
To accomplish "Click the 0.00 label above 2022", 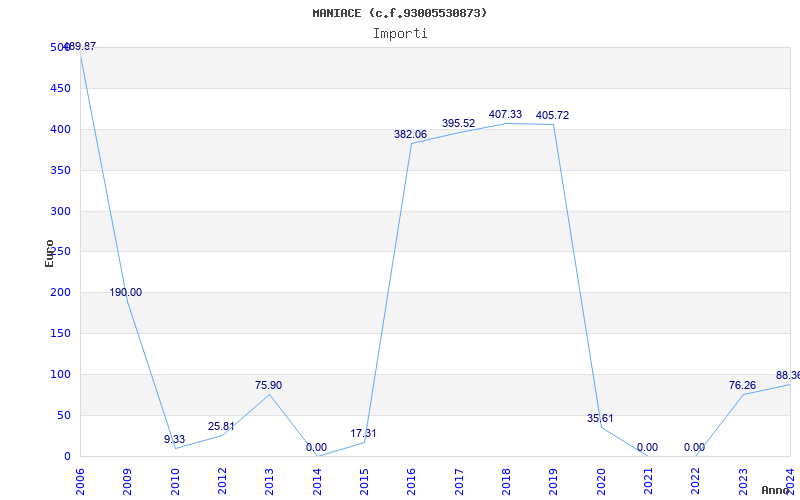I will pyautogui.click(x=694, y=447).
